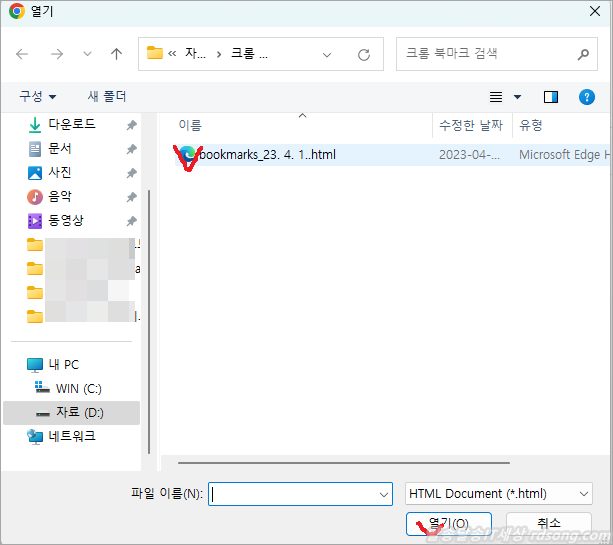This screenshot has height=545, width=613.
Task: Open 다운로드 folder in sidebar
Action: [72, 124]
